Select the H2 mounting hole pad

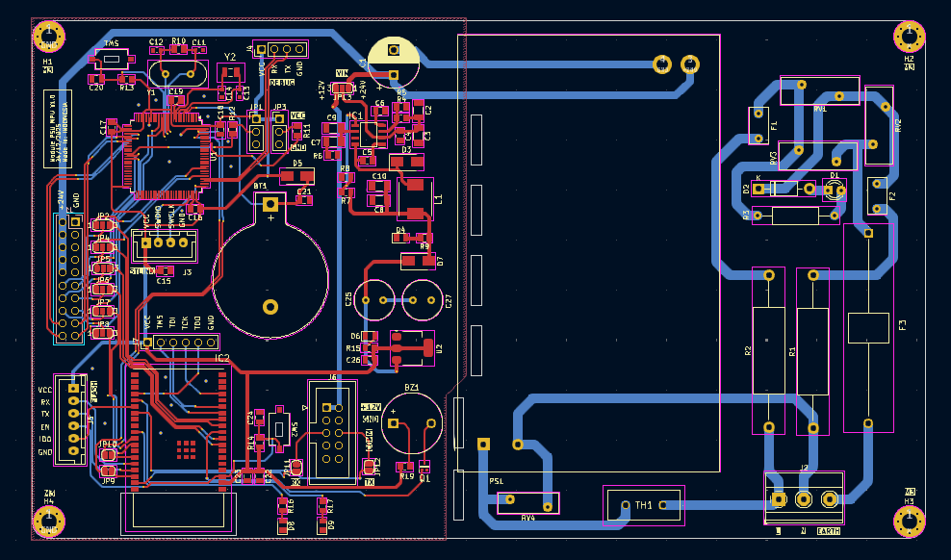[x=910, y=37]
